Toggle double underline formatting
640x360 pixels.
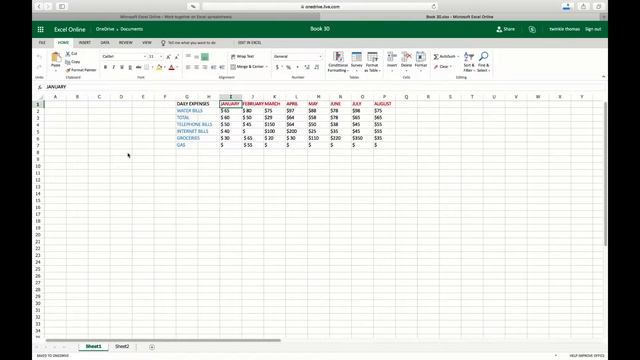pyautogui.click(x=130, y=67)
